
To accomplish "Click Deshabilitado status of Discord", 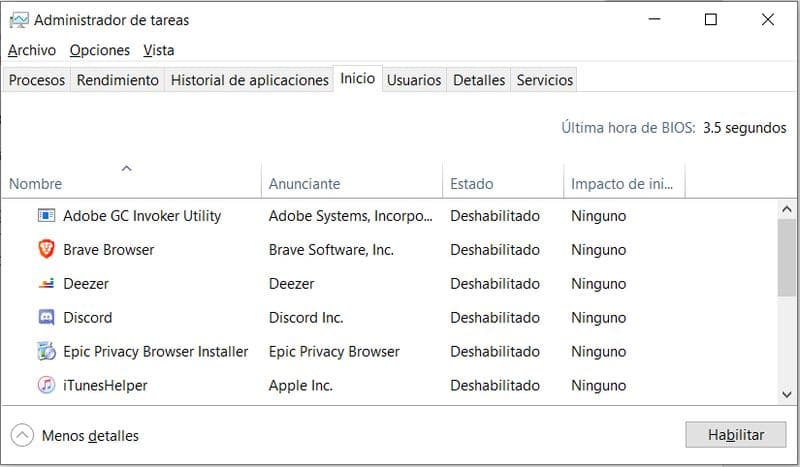I will pyautogui.click(x=495, y=317).
